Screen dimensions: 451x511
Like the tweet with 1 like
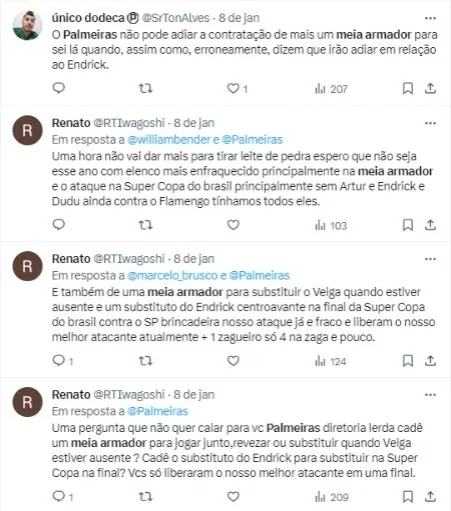tap(237, 88)
